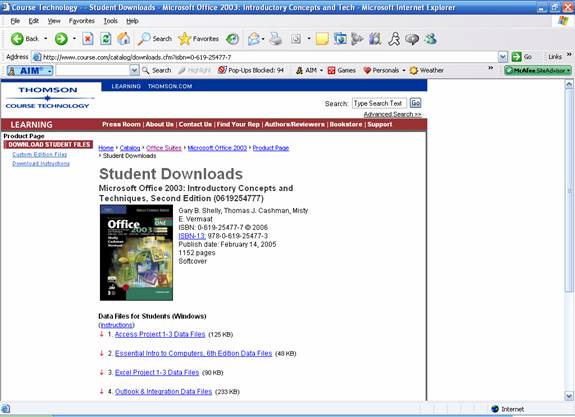Open the Bookstore nav link
Screen dimensions: 575x417
coord(346,124)
